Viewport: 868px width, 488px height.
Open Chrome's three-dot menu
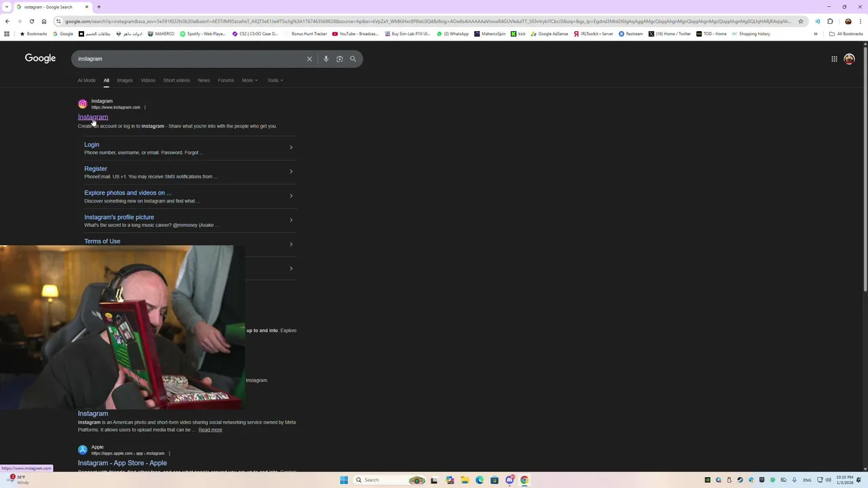860,21
